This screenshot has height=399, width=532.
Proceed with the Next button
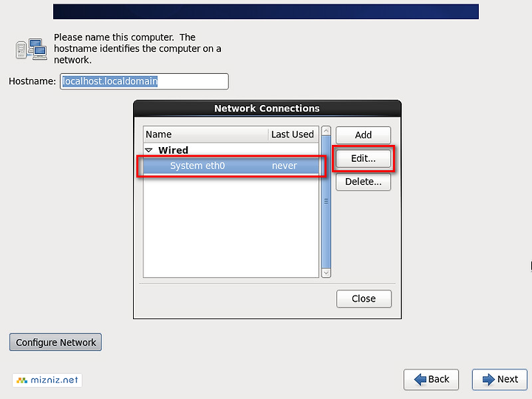[x=499, y=379]
